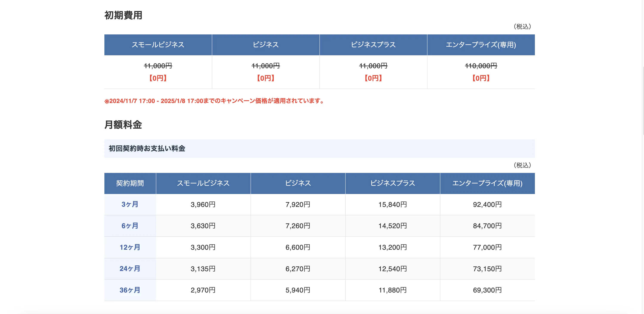The image size is (644, 314).
Task: Click the 12,540円 cell
Action: tap(393, 269)
